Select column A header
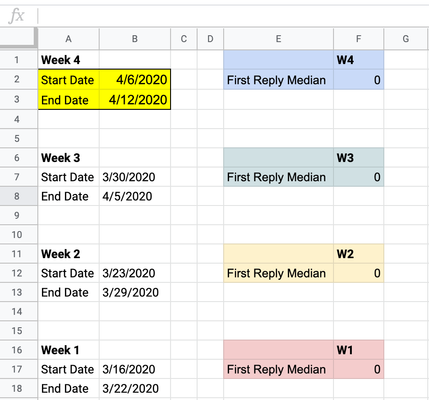Screen dimensions: 429x400 [x=68, y=39]
